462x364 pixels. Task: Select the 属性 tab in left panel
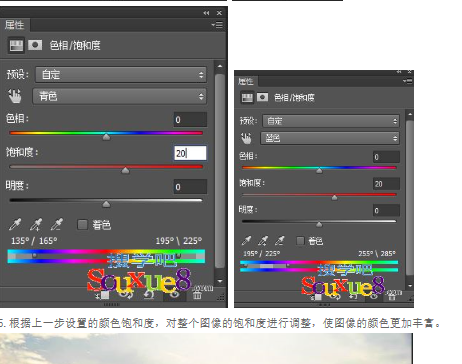pos(14,25)
